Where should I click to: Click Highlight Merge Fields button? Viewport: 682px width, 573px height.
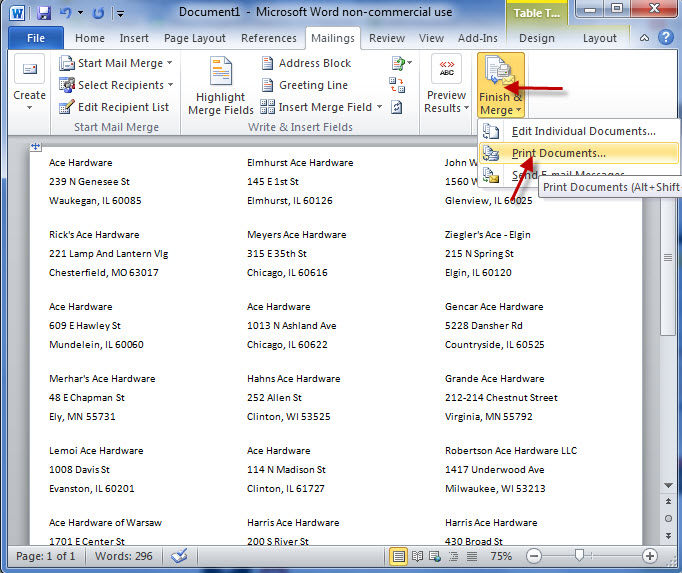pos(221,85)
